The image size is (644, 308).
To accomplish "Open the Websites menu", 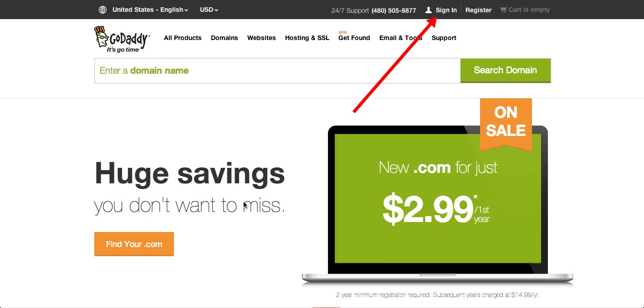I will pyautogui.click(x=261, y=38).
